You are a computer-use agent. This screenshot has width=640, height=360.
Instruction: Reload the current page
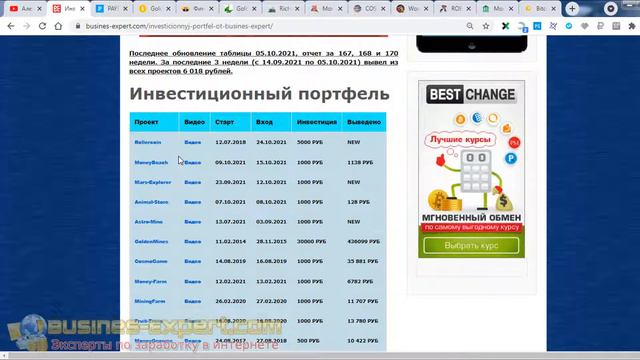(x=42, y=26)
